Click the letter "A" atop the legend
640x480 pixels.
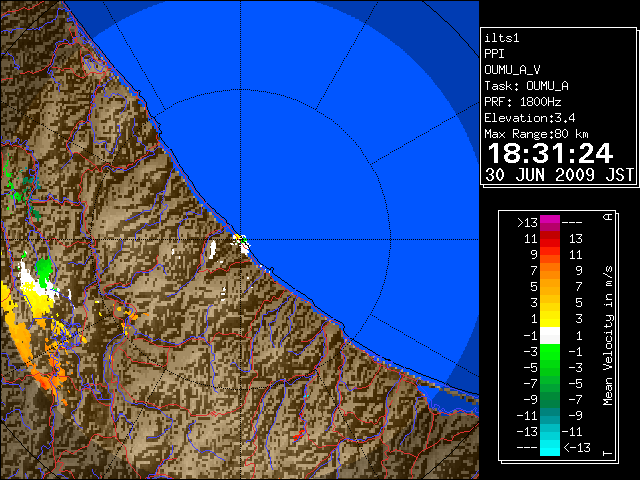[x=608, y=217]
